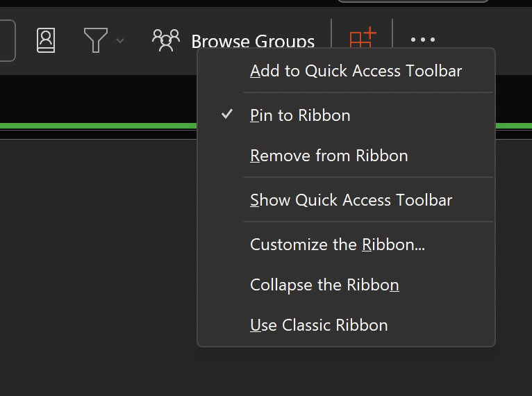Expand the Filter dropdown chevron

pyautogui.click(x=120, y=41)
